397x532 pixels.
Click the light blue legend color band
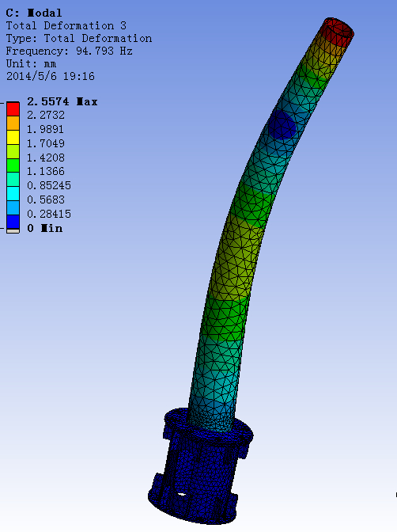point(13,208)
